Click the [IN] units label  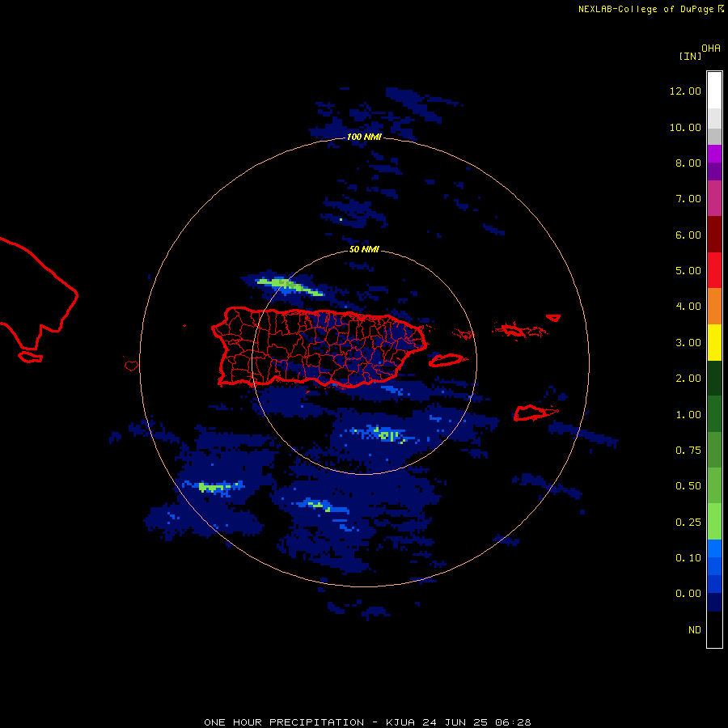pos(690,56)
